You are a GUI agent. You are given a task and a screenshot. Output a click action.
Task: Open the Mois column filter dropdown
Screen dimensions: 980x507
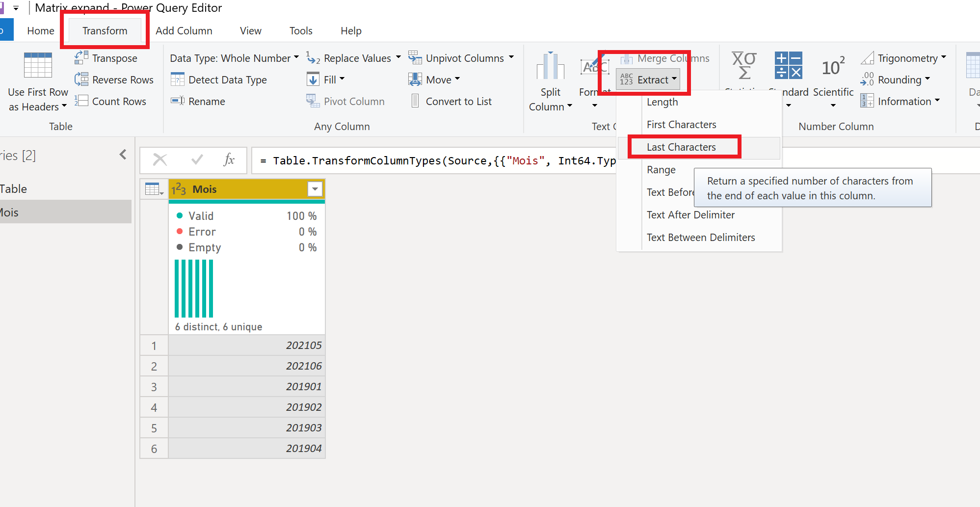(x=315, y=189)
